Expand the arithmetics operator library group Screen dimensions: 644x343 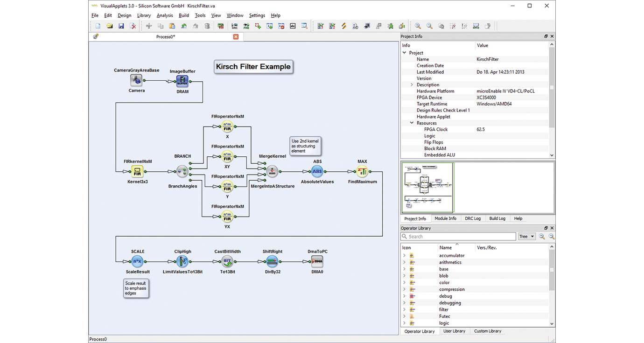click(x=404, y=262)
